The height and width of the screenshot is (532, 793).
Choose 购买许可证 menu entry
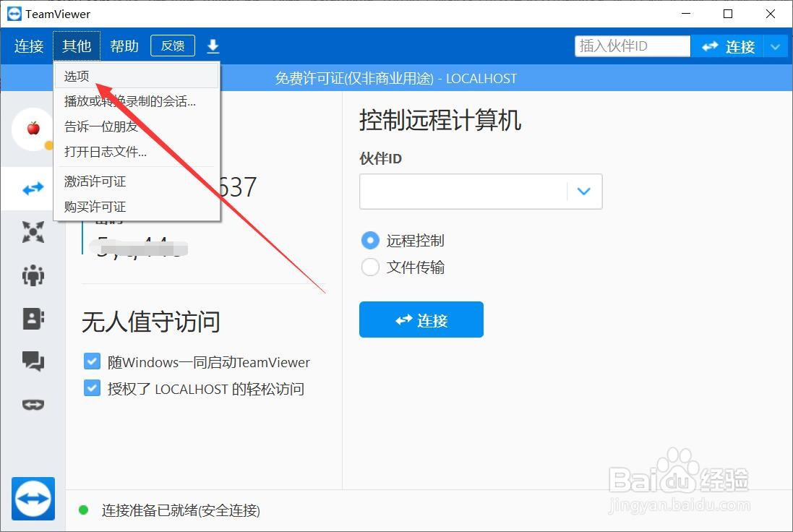coord(137,207)
